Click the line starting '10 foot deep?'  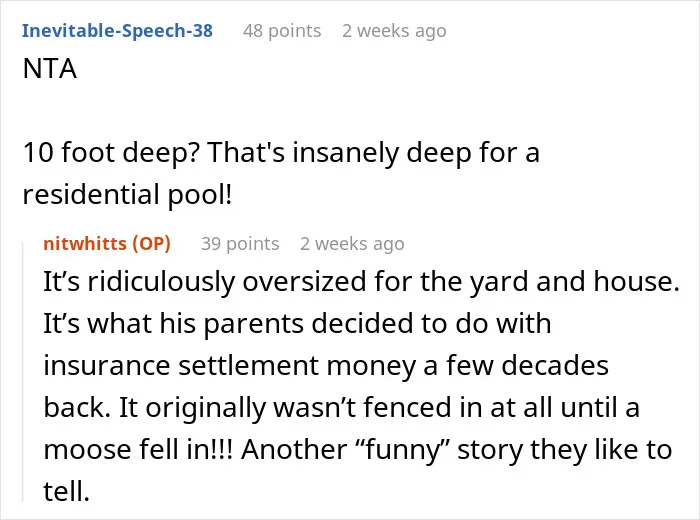tap(281, 153)
